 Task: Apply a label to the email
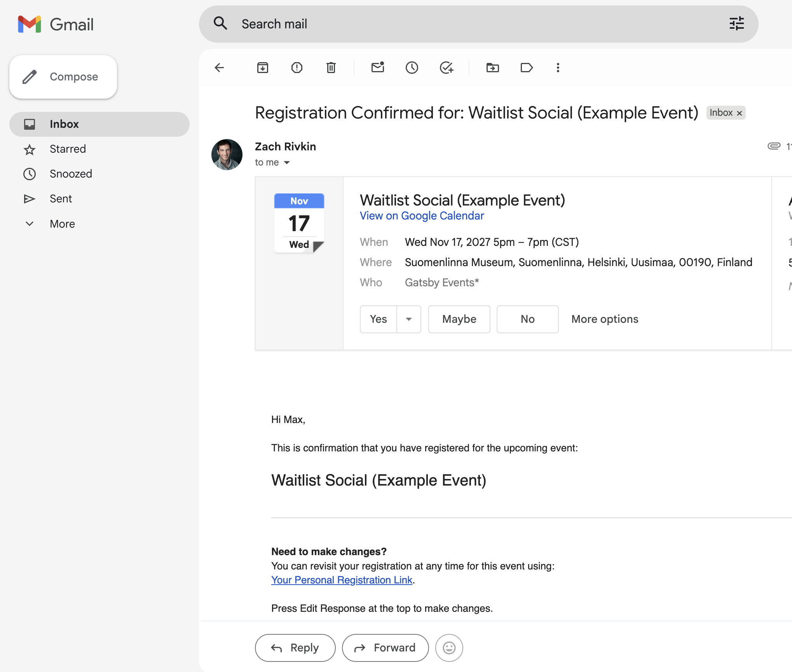[x=527, y=68]
